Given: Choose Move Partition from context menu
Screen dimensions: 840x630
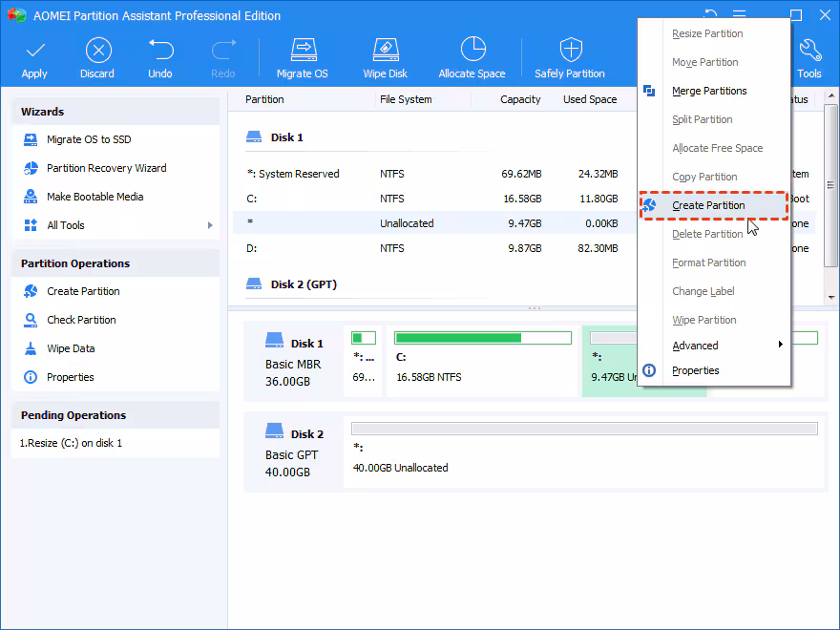Looking at the screenshot, I should [x=705, y=62].
